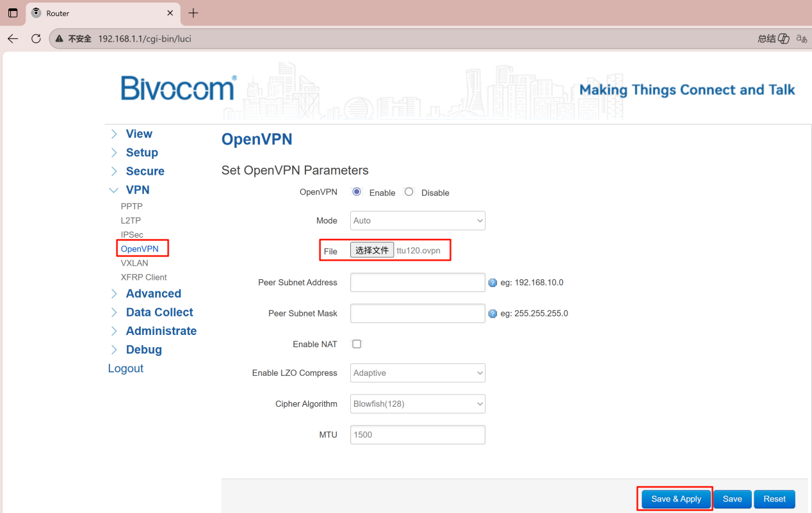Screen dimensions: 812x513
Task: Reload the router page
Action: tap(36, 39)
